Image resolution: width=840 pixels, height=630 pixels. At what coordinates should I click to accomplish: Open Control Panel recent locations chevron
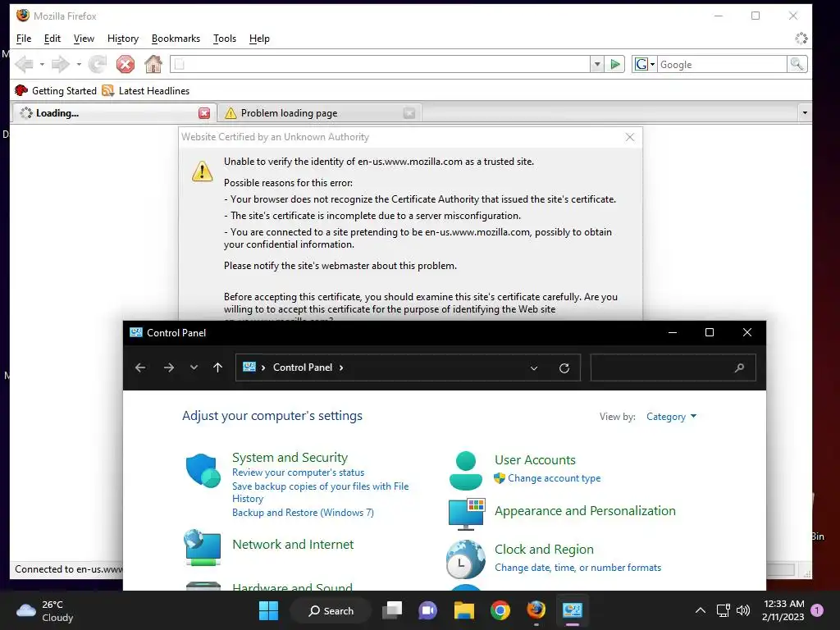point(194,367)
